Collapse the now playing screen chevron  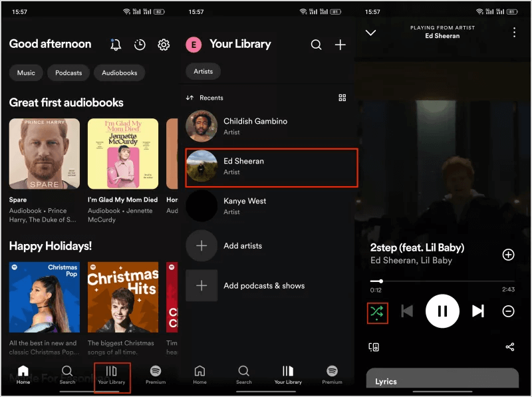point(370,33)
